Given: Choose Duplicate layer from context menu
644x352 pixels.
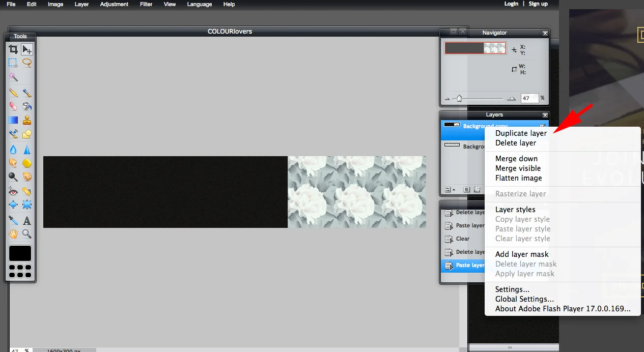Looking at the screenshot, I should [x=521, y=133].
